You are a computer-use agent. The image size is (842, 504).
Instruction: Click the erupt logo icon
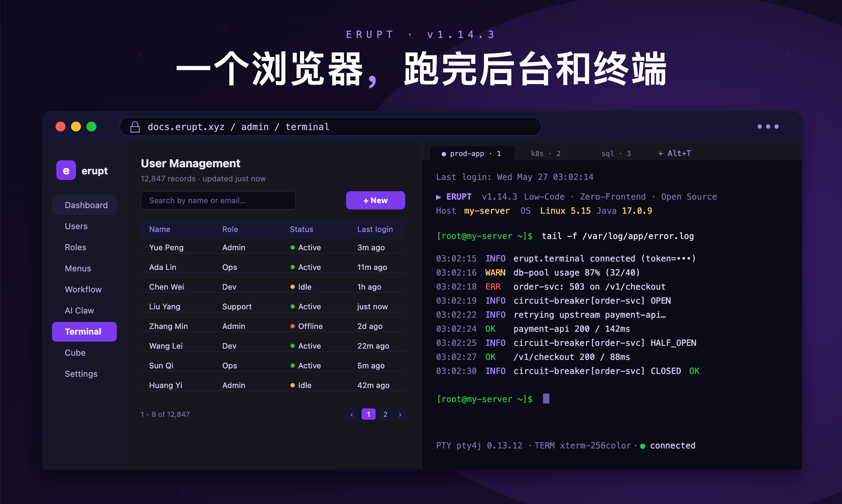click(x=66, y=170)
